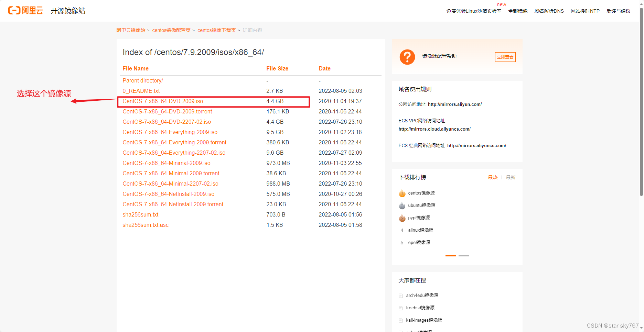This screenshot has height=332, width=644.
Task: Download CentOS-7-x86_64-DVD-2009.torrent
Action: 167,111
